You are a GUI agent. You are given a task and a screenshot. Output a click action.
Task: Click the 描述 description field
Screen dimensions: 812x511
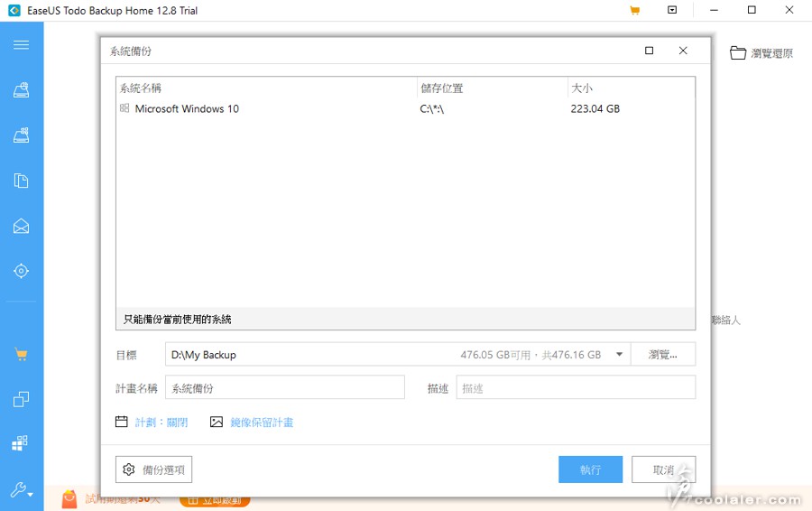pos(576,387)
